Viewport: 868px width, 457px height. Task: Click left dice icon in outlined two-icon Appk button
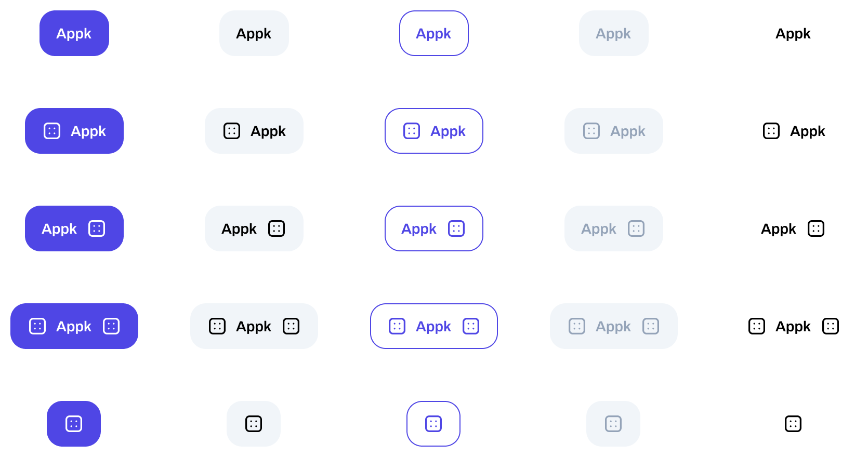(397, 326)
